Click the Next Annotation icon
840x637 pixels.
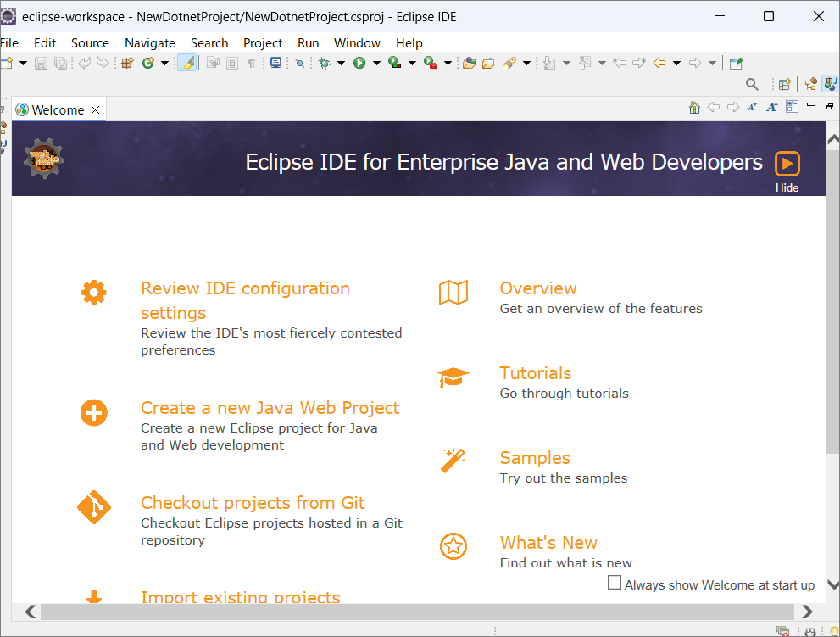point(549,64)
